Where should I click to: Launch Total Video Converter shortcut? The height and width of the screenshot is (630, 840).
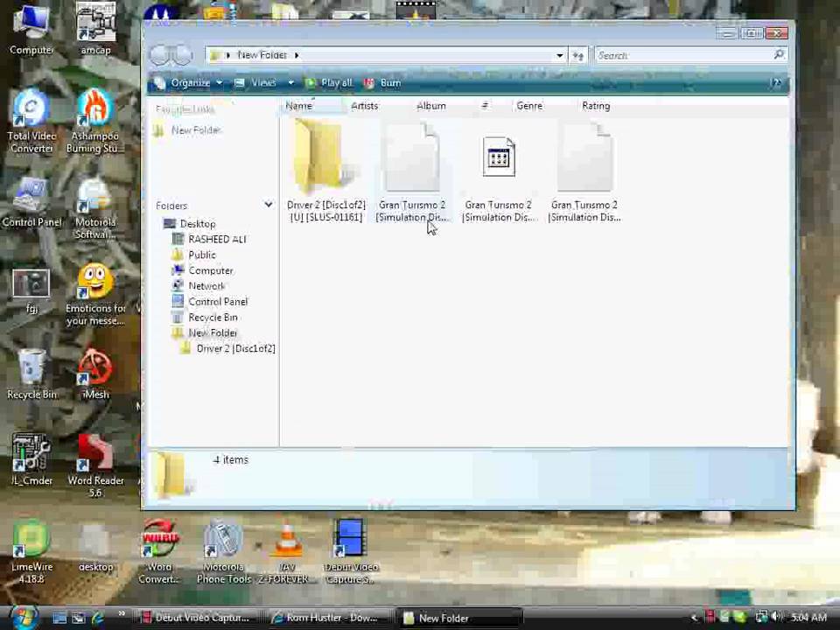31,122
